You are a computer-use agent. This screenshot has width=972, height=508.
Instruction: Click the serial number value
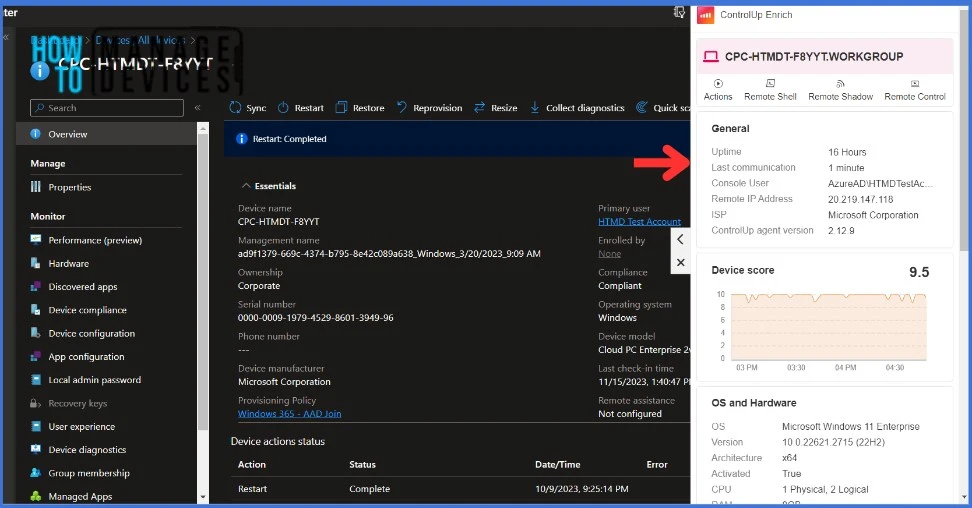(316, 318)
